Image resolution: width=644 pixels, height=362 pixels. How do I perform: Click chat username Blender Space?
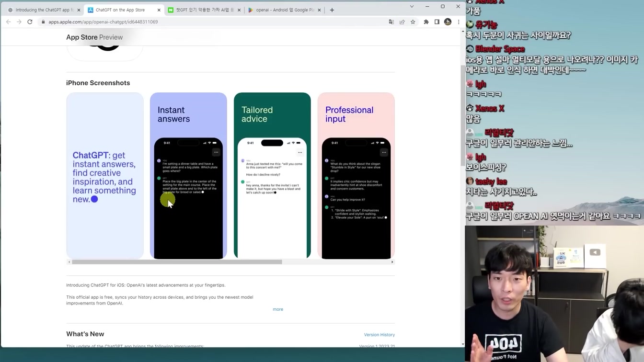500,49
